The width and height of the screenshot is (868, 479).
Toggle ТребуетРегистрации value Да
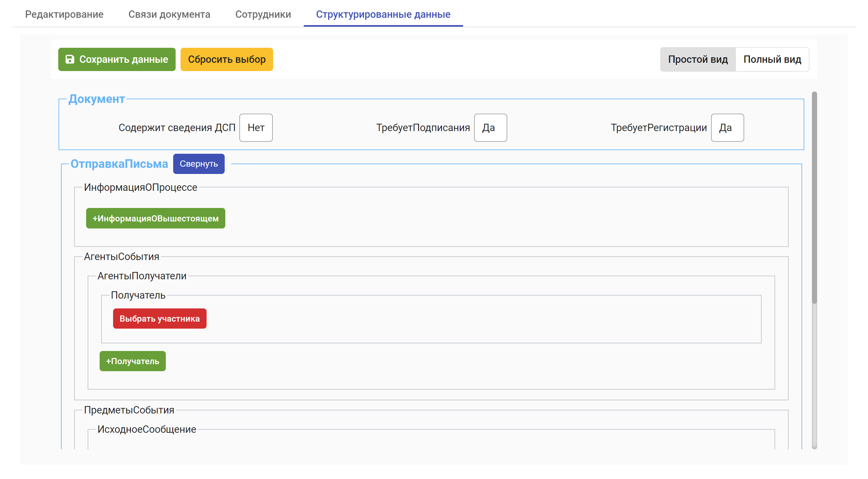pyautogui.click(x=727, y=128)
